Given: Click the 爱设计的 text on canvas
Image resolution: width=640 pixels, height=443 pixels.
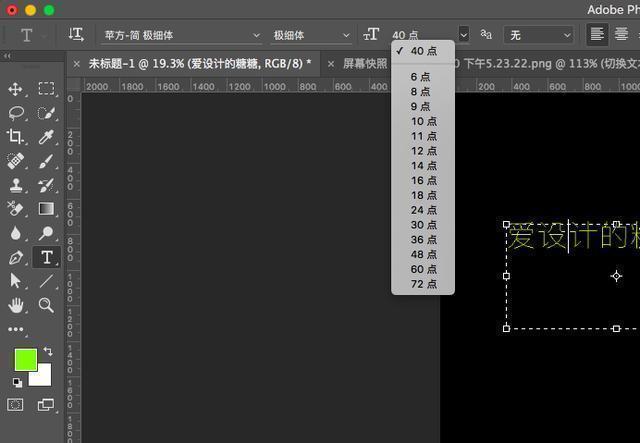Looking at the screenshot, I should [567, 236].
